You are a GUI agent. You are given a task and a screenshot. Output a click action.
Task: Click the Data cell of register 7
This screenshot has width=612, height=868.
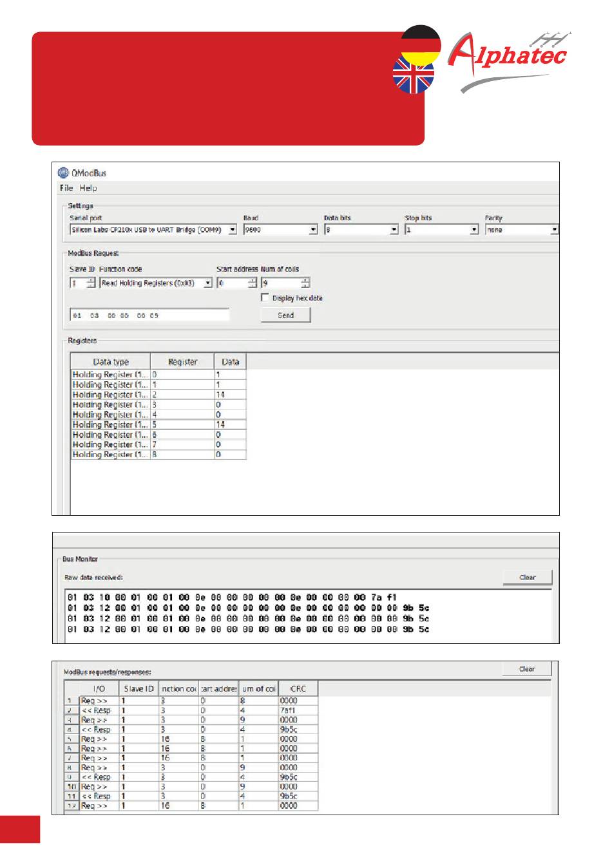[x=230, y=444]
